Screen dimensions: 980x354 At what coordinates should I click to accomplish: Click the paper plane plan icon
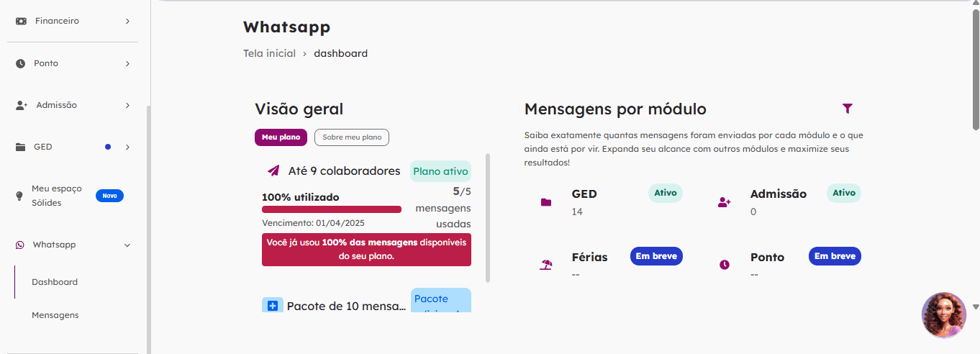point(273,171)
